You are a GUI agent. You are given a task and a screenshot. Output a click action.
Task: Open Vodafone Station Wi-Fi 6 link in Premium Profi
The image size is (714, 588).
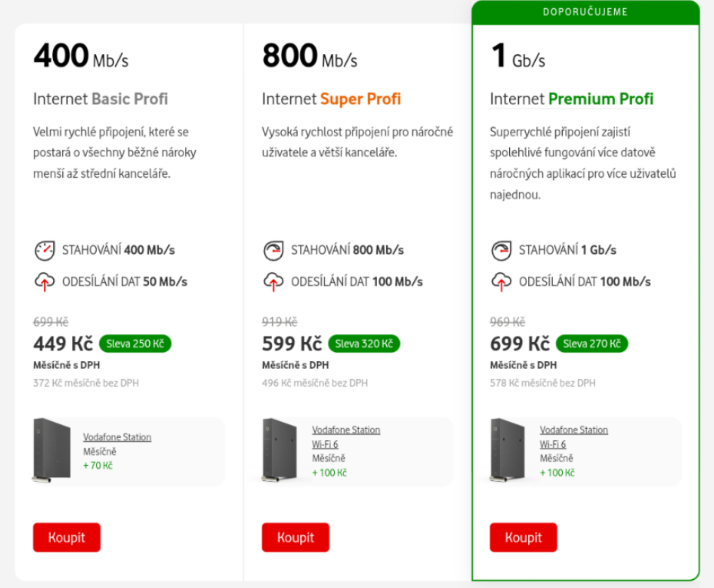[x=574, y=437]
